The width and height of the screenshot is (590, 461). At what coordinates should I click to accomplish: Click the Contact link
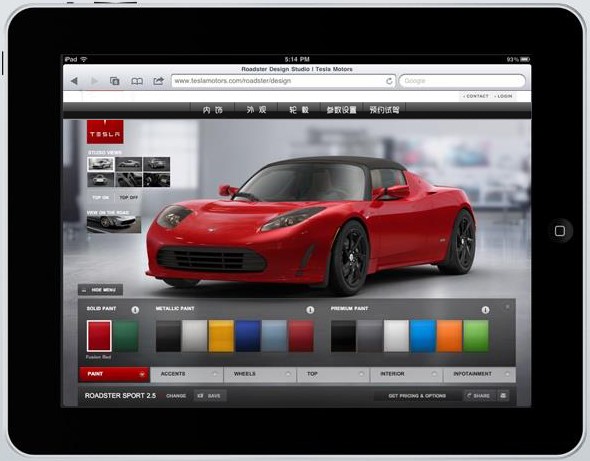coord(476,96)
